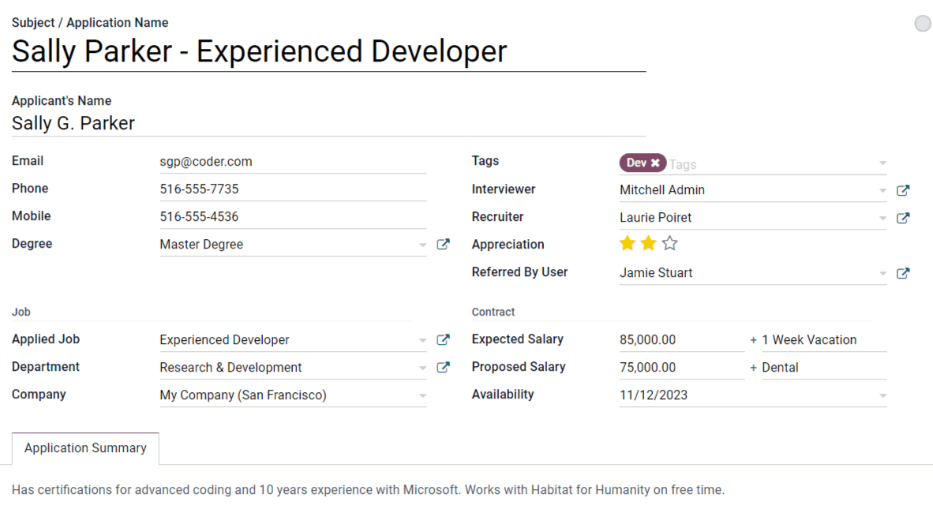
Task: Click the Applicant's Name field
Action: coord(328,124)
